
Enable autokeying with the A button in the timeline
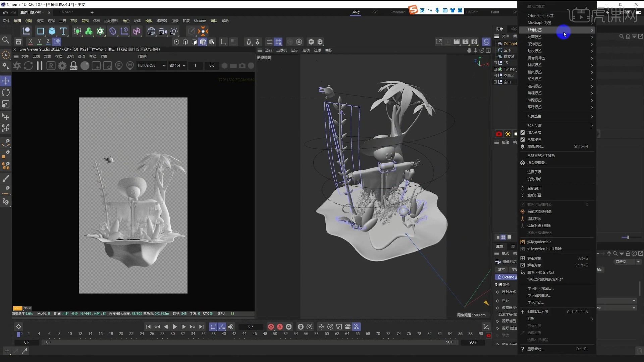coord(280,326)
